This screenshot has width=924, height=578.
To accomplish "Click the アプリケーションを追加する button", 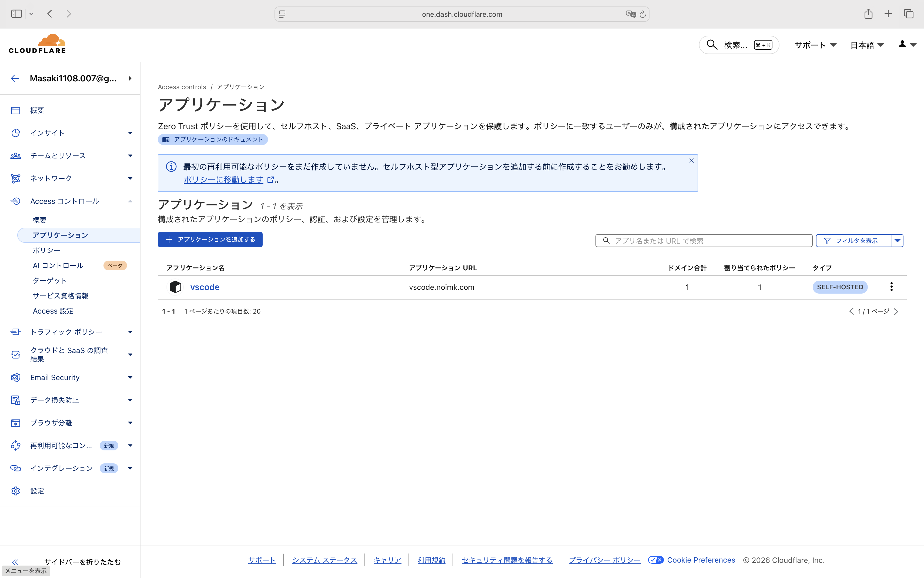I will 210,239.
